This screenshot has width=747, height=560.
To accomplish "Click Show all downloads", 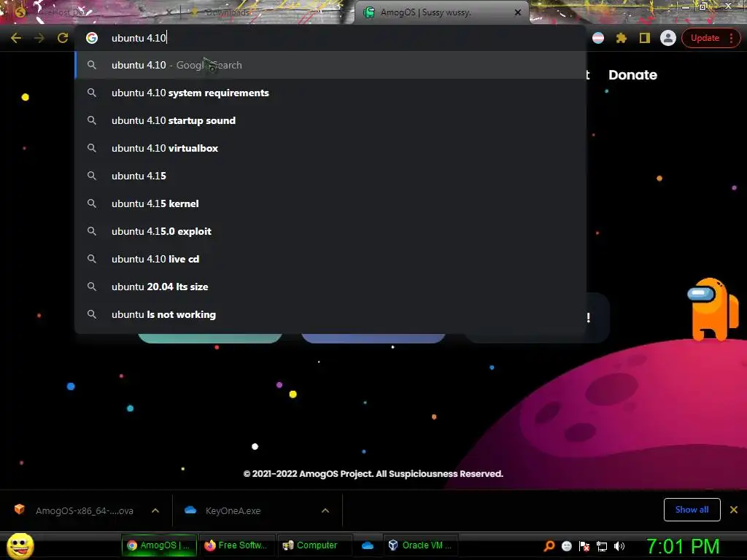I will point(692,510).
